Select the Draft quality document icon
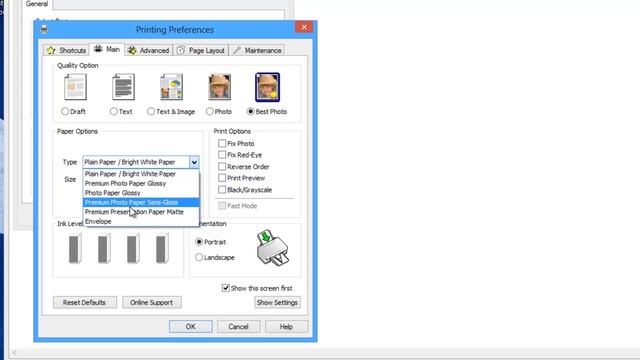The width and height of the screenshot is (640, 360). [x=75, y=87]
